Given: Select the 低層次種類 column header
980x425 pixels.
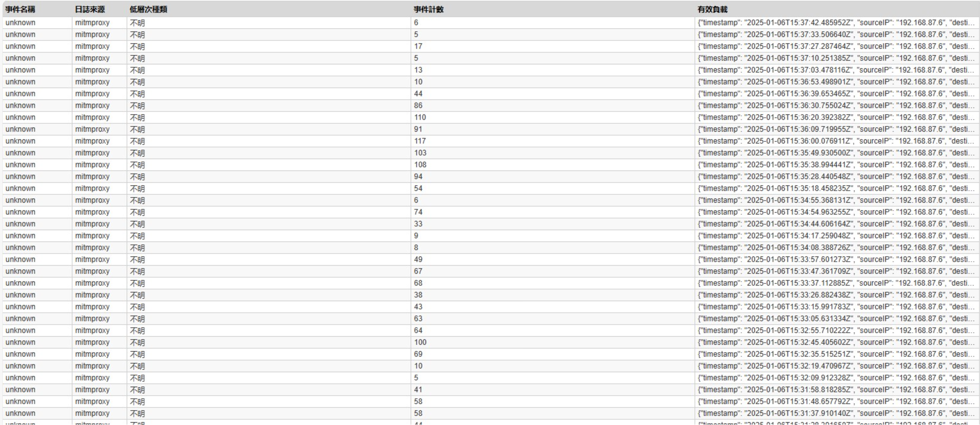Looking at the screenshot, I should click(148, 9).
